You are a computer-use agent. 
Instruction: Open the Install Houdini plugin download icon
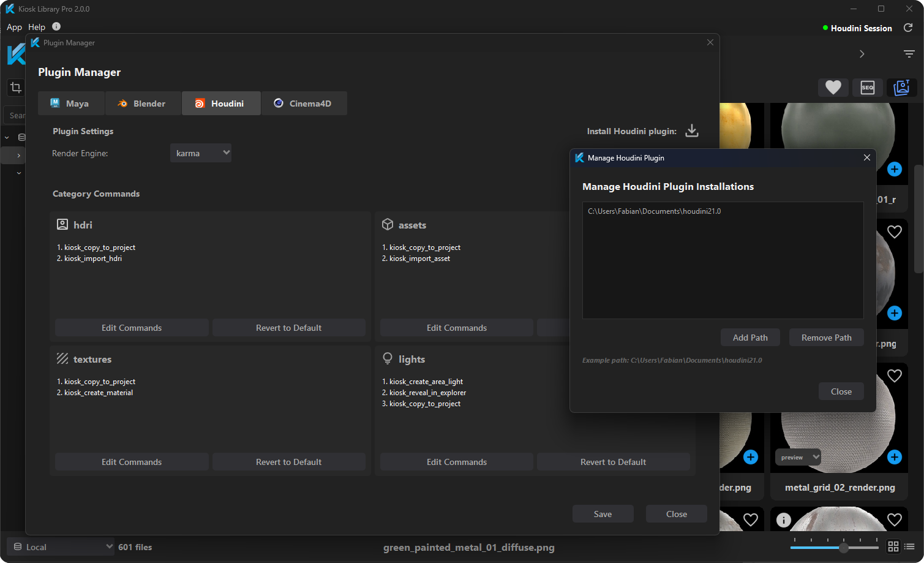tap(691, 130)
